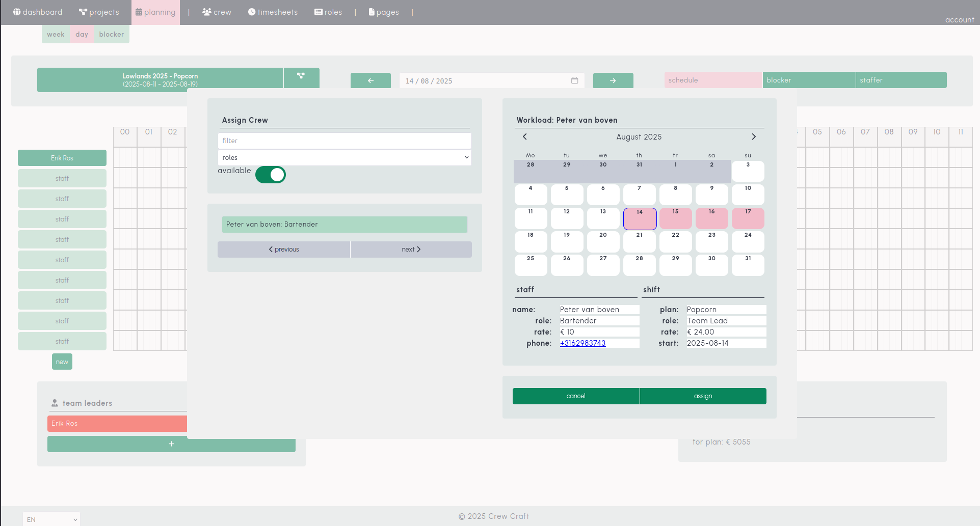
Task: Call Peter via the +3162983743 link
Action: tap(583, 343)
